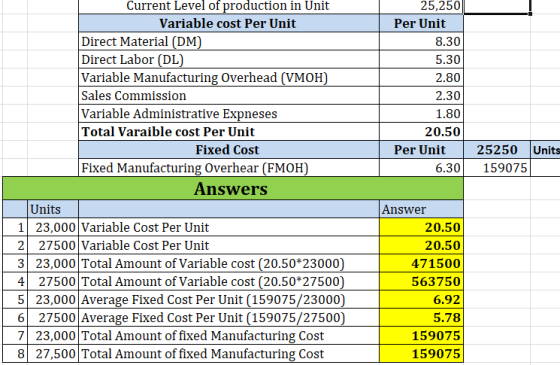Select 'Fixed Manufacturing Overhear (FMOH)' cell

click(229, 168)
